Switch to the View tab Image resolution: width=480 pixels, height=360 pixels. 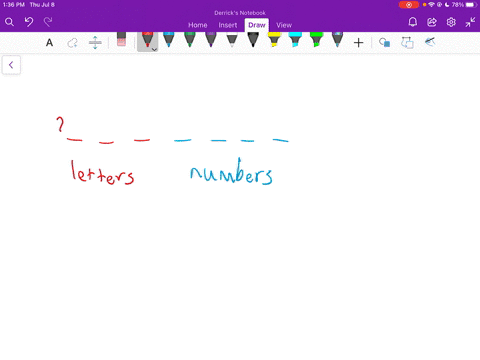[x=284, y=25]
